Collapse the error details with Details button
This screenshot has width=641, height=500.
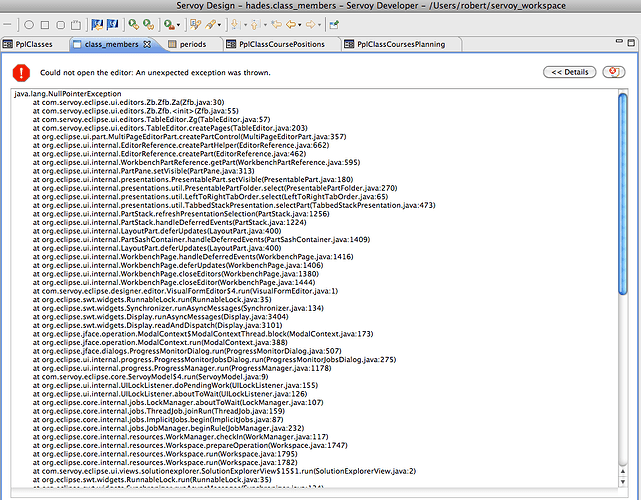pyautogui.click(x=569, y=72)
